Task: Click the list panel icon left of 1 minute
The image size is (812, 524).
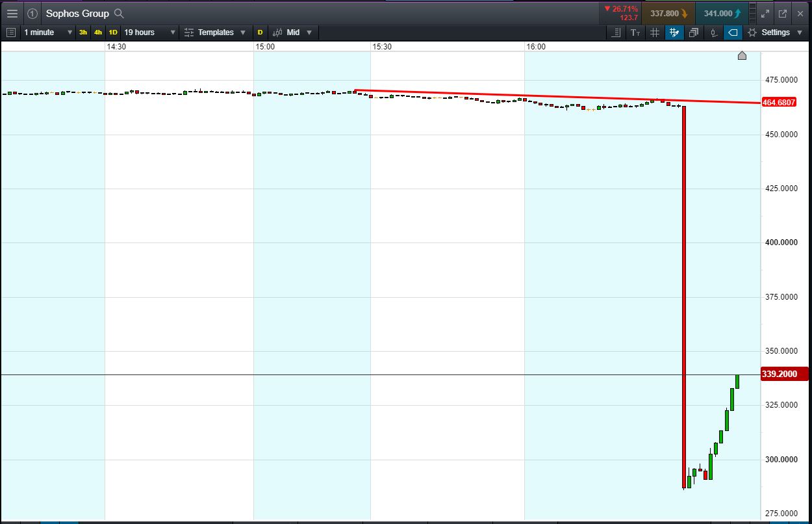Action: [x=11, y=33]
